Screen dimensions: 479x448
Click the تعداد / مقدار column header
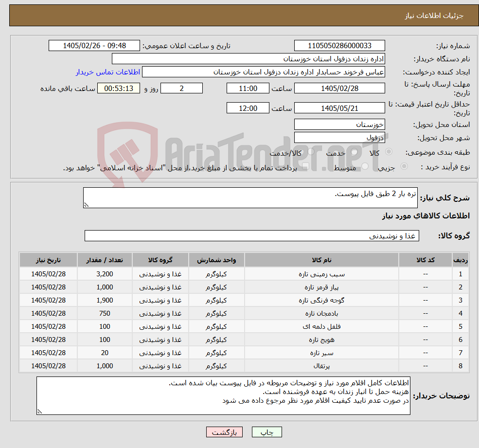tap(105, 260)
